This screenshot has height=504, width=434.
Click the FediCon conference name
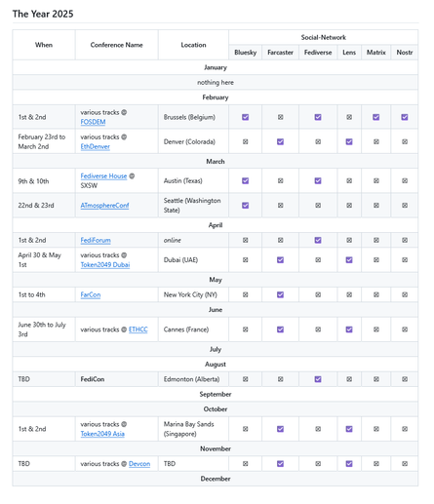93,379
